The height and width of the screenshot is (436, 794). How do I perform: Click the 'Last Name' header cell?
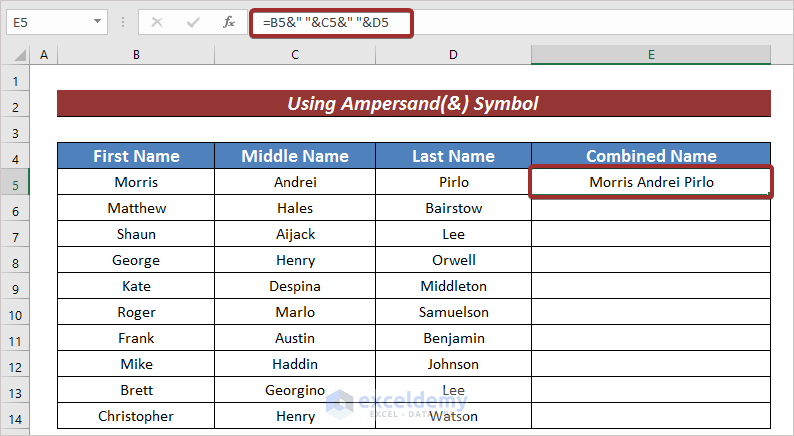click(453, 155)
